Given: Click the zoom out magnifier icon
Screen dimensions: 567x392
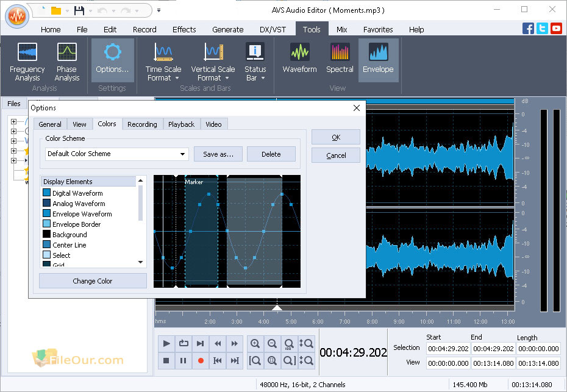Looking at the screenshot, I should click(x=272, y=343).
